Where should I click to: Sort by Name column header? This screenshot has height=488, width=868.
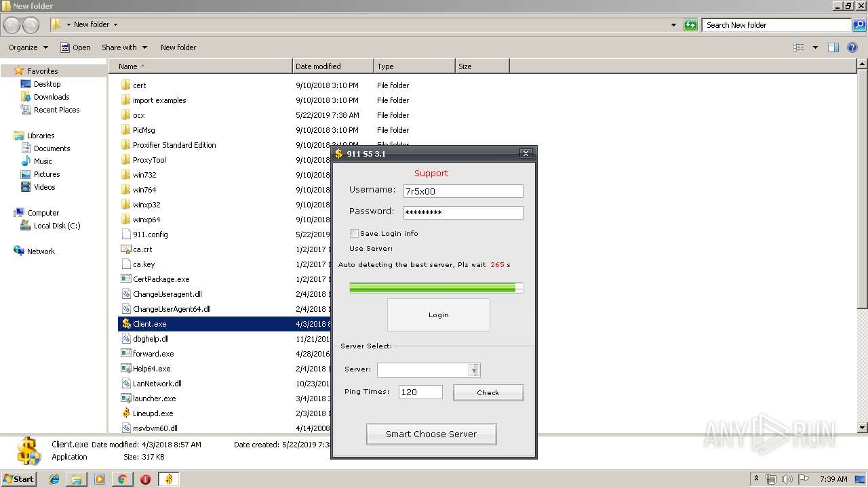tap(201, 66)
